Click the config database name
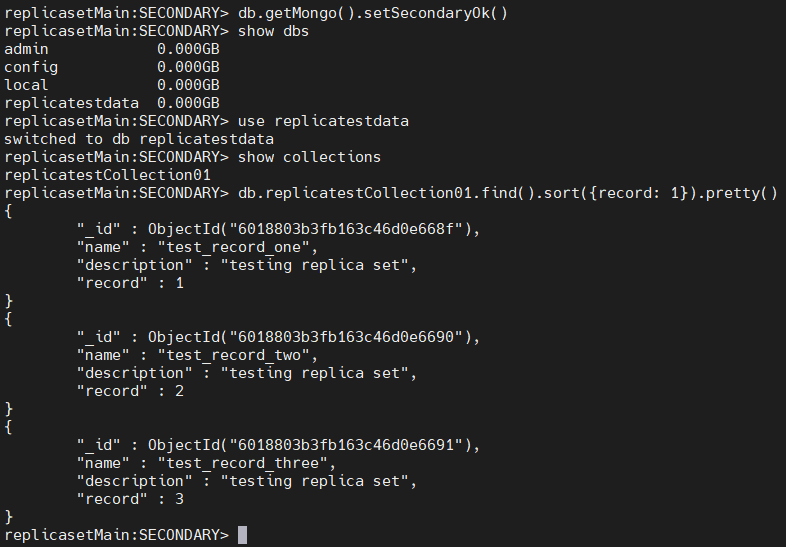The image size is (786, 547). click(x=31, y=67)
